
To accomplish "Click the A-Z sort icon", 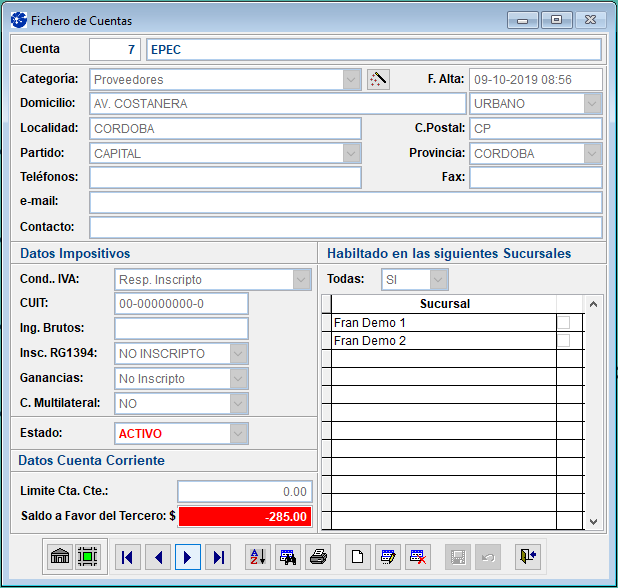I will (x=257, y=557).
